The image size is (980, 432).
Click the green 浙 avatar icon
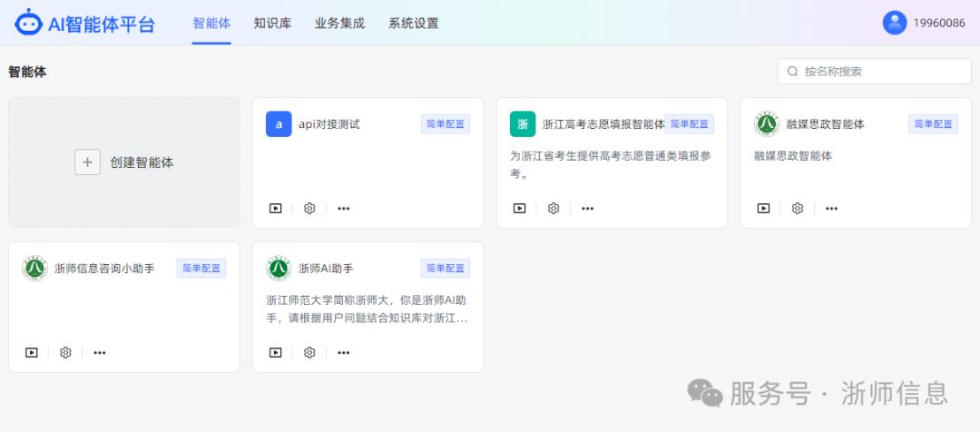click(x=523, y=123)
